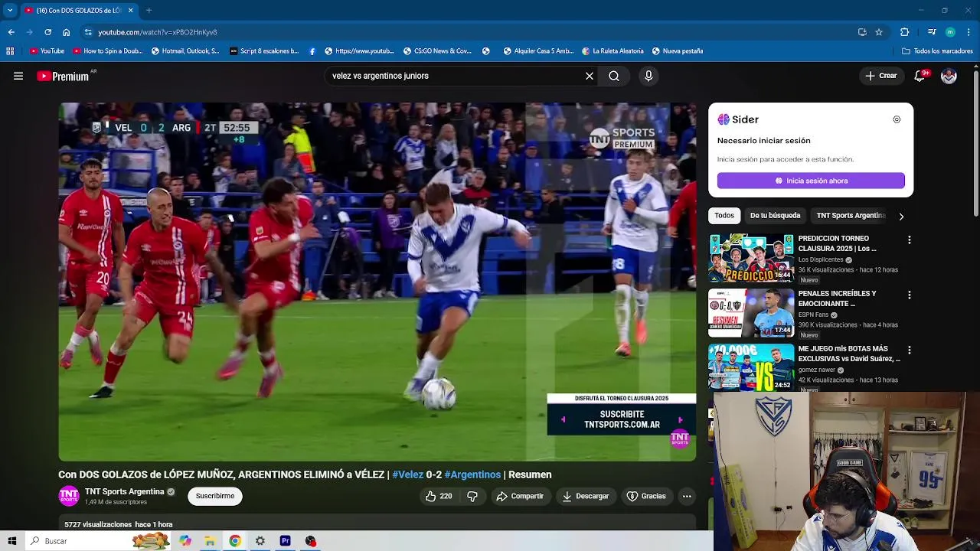The image size is (980, 551).
Task: Clear the search box text
Action: (x=590, y=76)
